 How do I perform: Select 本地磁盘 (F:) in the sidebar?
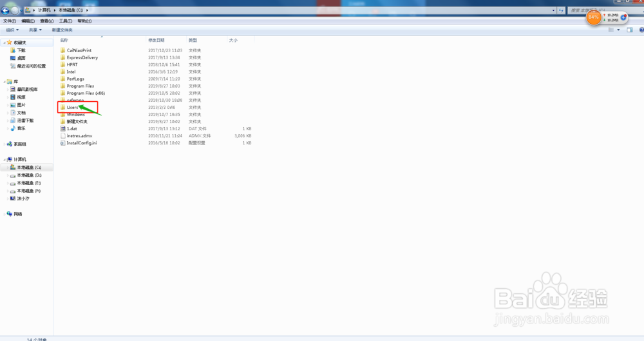tap(29, 191)
